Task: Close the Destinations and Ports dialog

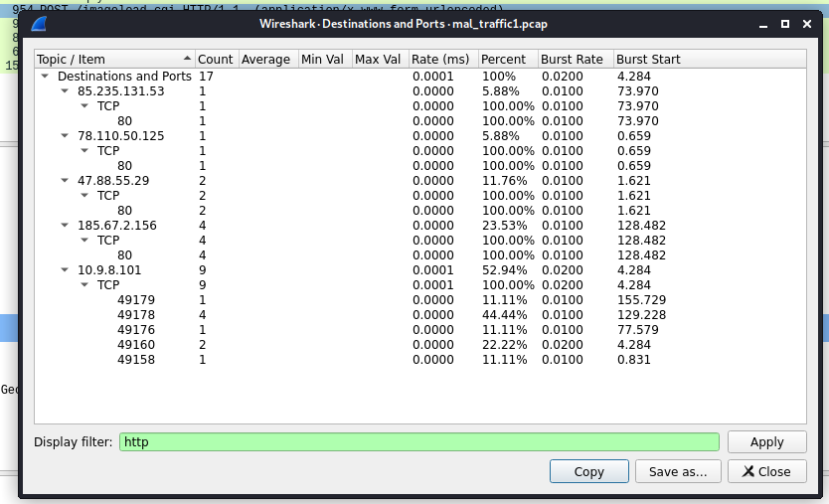Action: (x=766, y=471)
